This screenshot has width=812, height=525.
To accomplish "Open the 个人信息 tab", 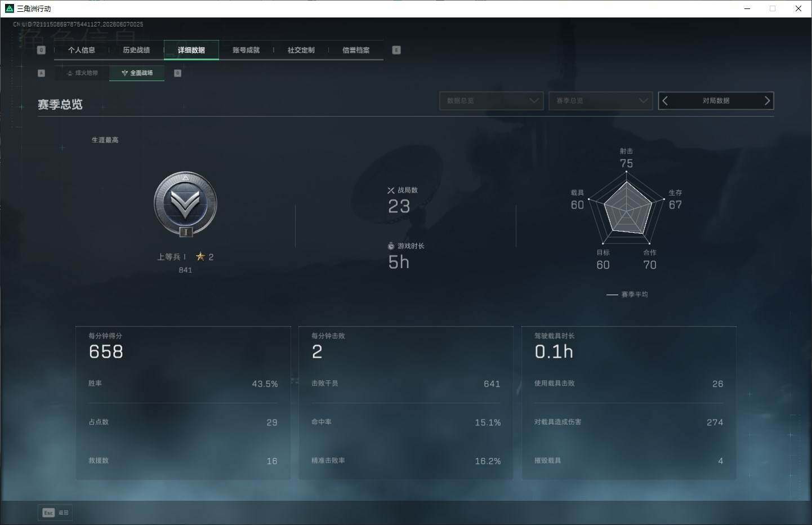I will (82, 50).
